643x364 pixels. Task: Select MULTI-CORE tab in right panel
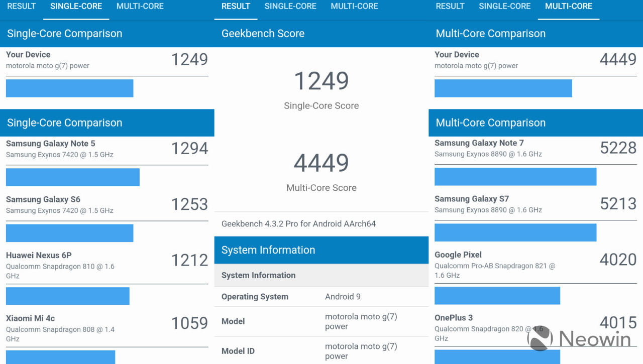[569, 7]
